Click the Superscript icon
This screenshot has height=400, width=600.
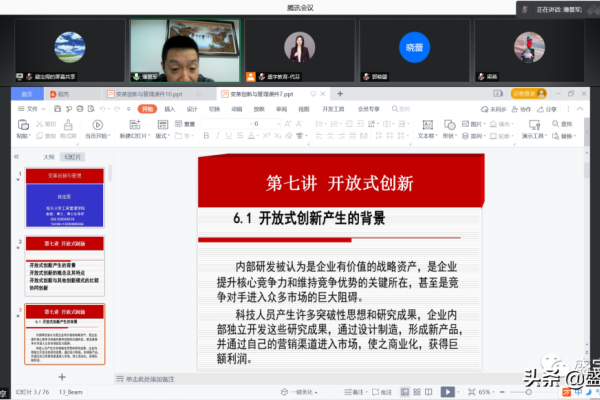click(266, 136)
